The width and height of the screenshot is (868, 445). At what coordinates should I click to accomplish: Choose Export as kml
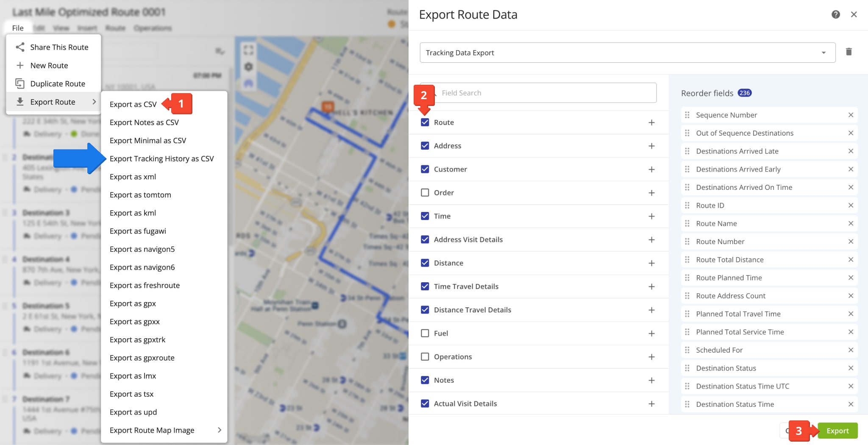(133, 213)
